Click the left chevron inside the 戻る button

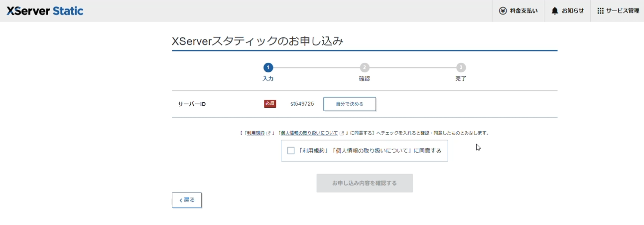point(180,201)
